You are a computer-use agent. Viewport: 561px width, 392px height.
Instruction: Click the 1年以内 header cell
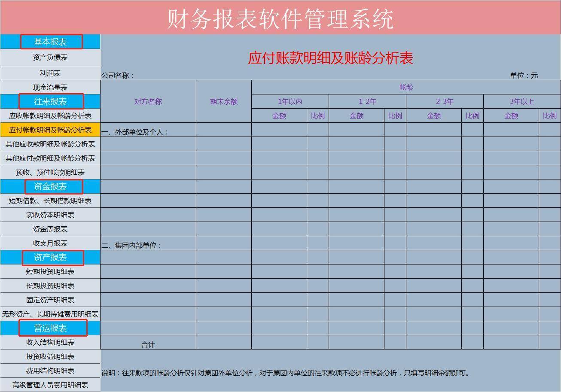(290, 101)
